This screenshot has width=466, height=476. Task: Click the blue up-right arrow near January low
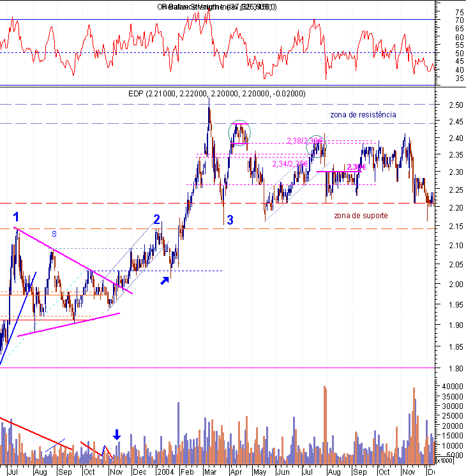[x=165, y=281]
